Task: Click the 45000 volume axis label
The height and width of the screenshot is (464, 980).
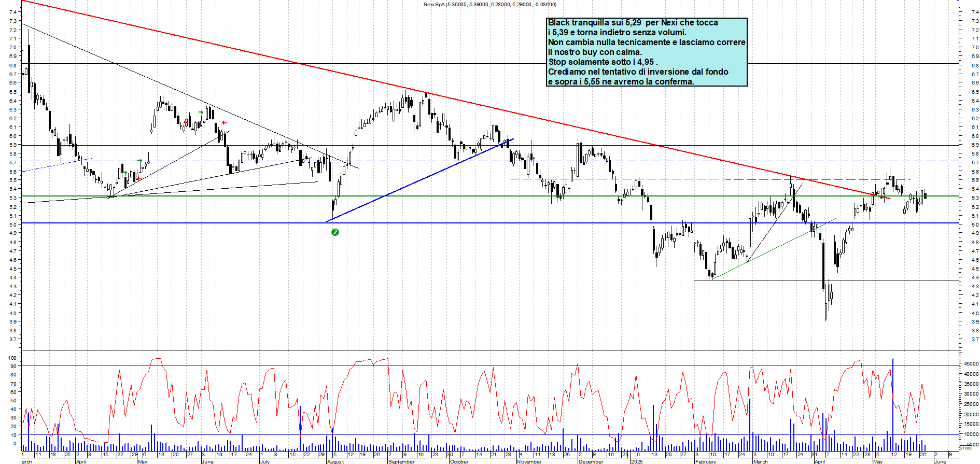Action: [x=971, y=364]
